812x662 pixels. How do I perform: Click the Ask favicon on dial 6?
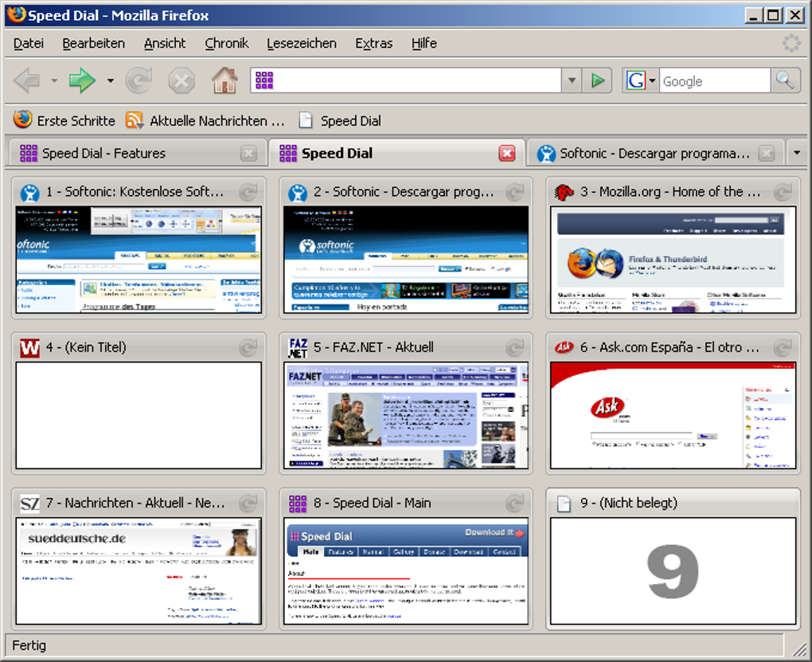coord(564,347)
